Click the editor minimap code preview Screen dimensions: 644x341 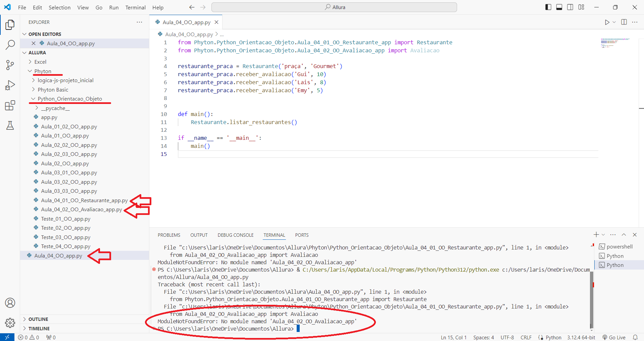(x=615, y=43)
